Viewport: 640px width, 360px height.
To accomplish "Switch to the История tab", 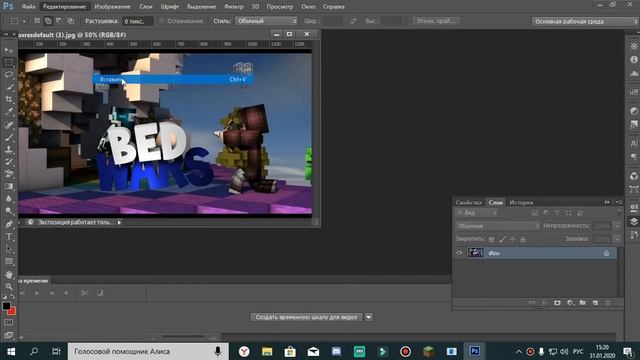I will (521, 202).
